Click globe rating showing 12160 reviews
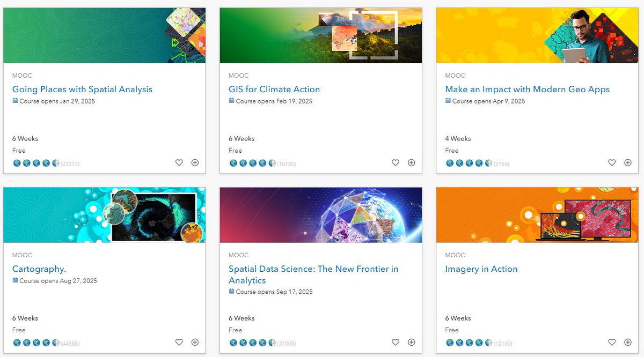This screenshot has width=644, height=357. 479,343
